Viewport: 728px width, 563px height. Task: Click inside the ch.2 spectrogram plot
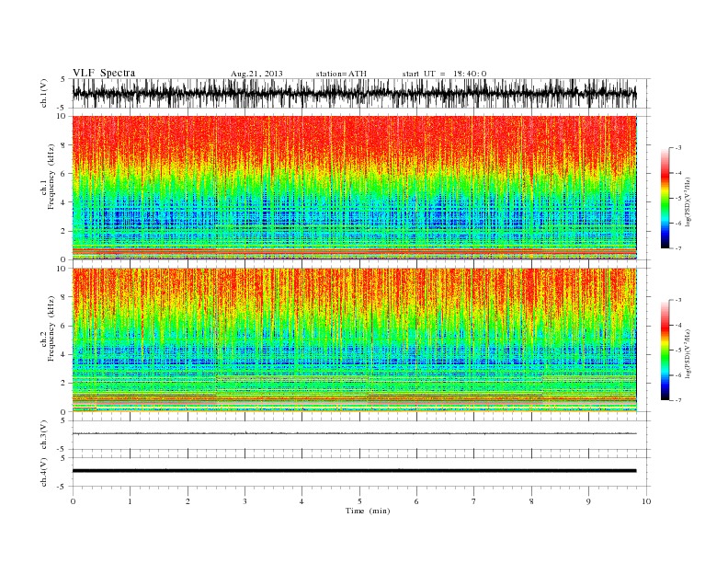click(354, 339)
